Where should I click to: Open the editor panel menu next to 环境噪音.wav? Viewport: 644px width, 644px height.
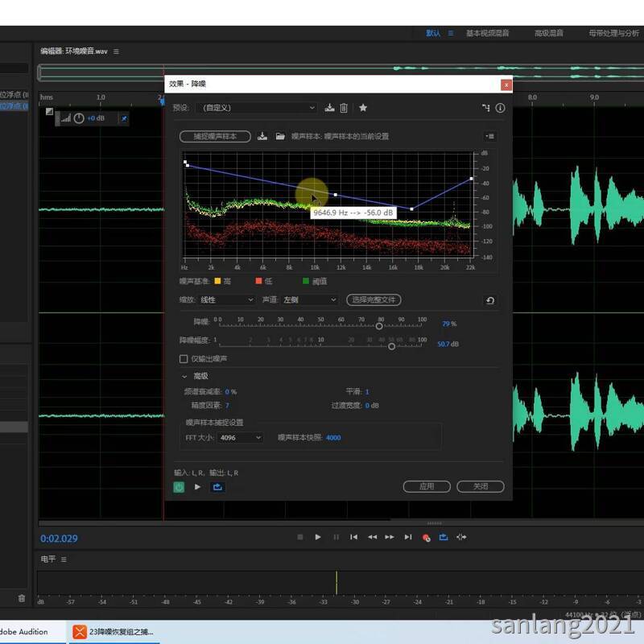pyautogui.click(x=116, y=52)
